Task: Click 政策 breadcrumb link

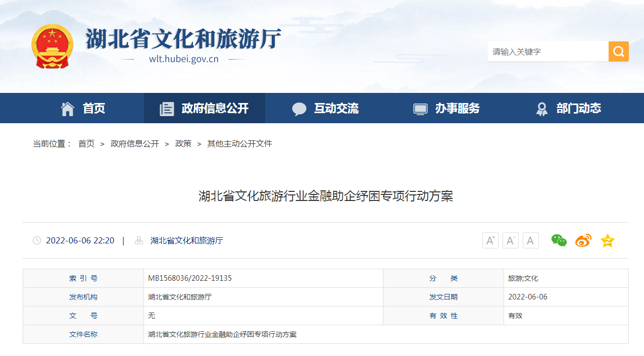Action: click(x=183, y=144)
